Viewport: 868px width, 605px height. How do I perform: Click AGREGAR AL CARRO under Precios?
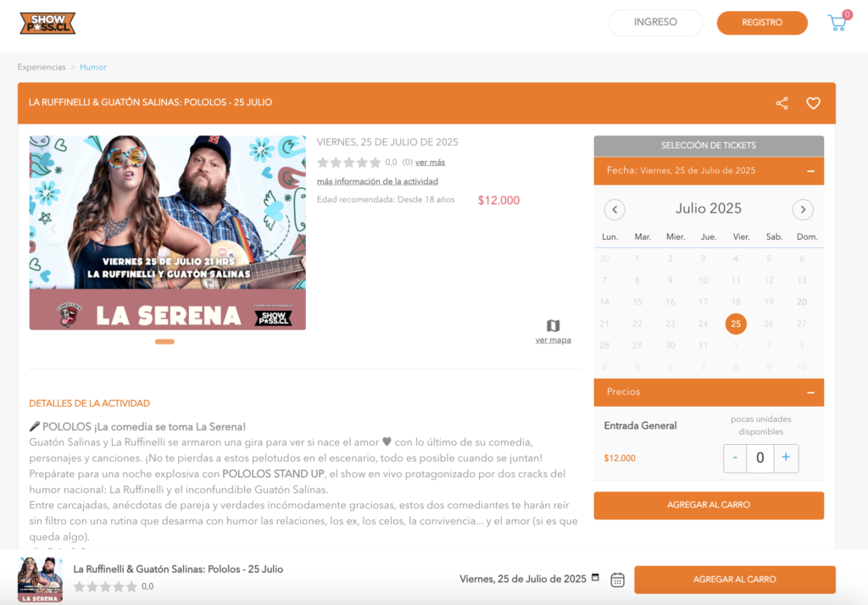709,505
